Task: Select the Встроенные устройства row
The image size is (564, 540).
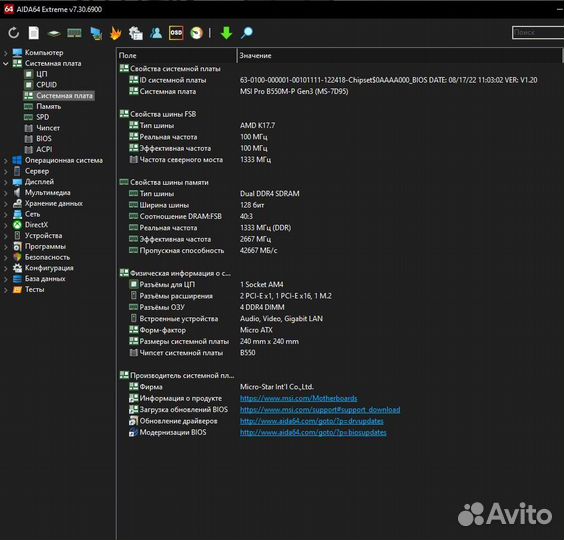Action: [226, 319]
